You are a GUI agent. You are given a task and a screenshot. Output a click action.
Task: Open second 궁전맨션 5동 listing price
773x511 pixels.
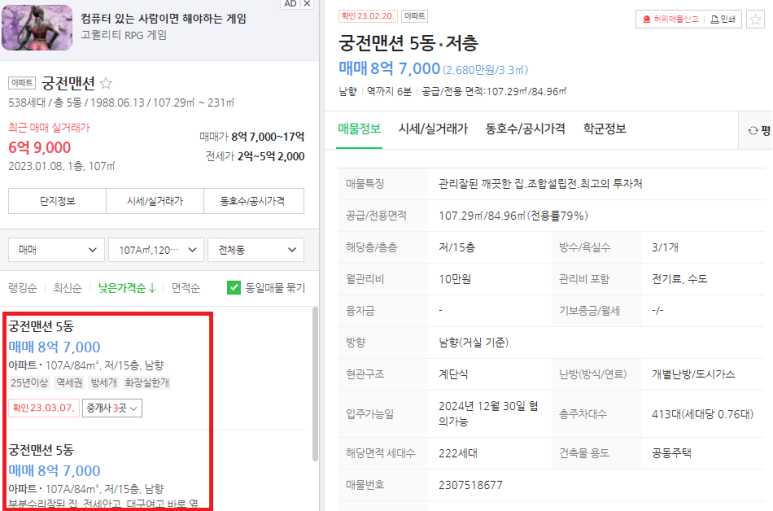(x=54, y=471)
